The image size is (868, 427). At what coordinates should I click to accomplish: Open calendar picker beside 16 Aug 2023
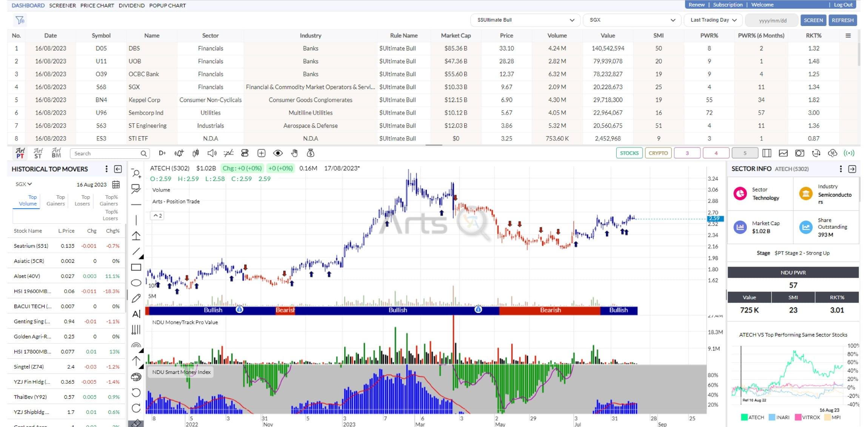[116, 184]
